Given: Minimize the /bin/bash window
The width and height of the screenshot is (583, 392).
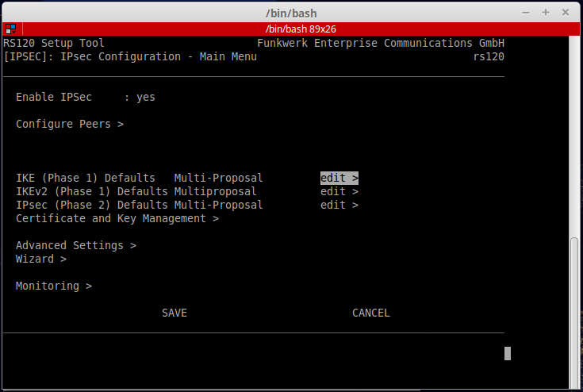Looking at the screenshot, I should pyautogui.click(x=527, y=13).
